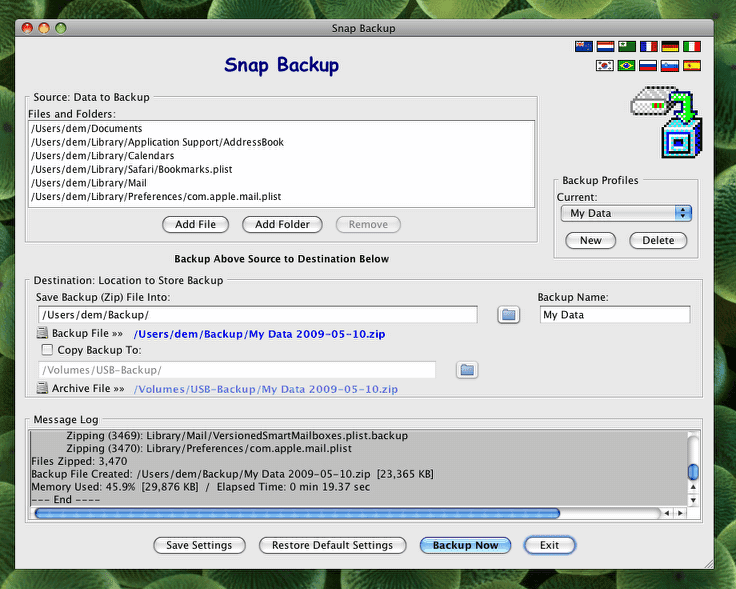The image size is (736, 589).
Task: Select the South Korean flag
Action: coord(605,65)
